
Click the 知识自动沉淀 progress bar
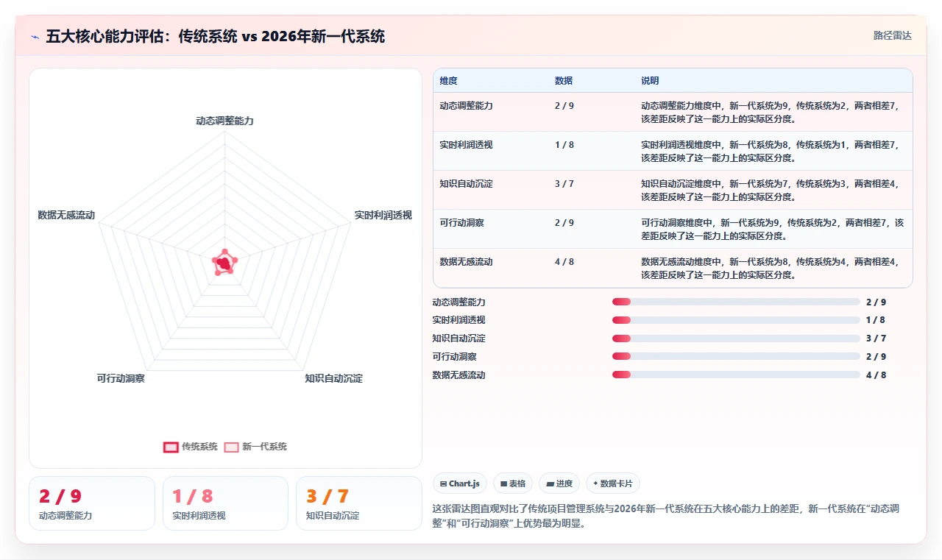pyautogui.click(x=736, y=339)
